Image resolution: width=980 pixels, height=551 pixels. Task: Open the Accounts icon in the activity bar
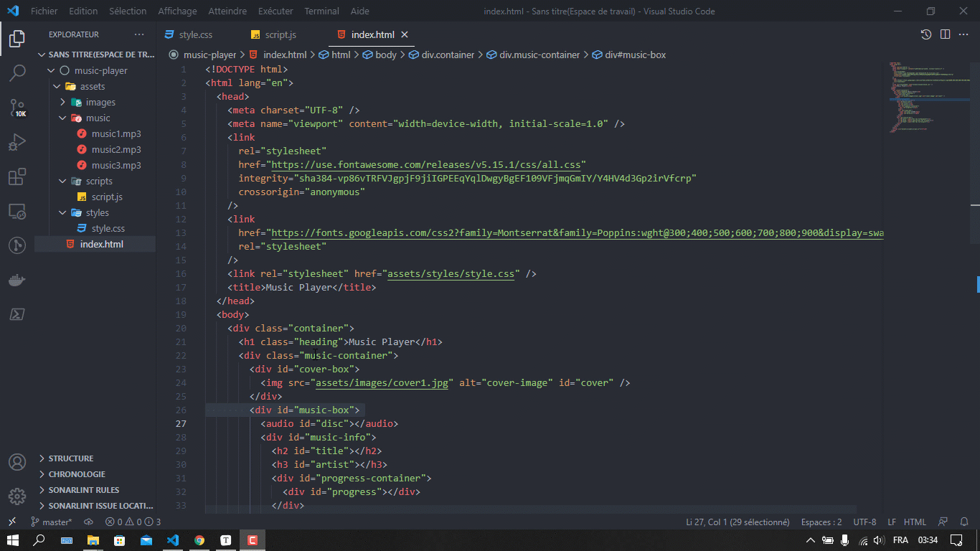pyautogui.click(x=17, y=462)
